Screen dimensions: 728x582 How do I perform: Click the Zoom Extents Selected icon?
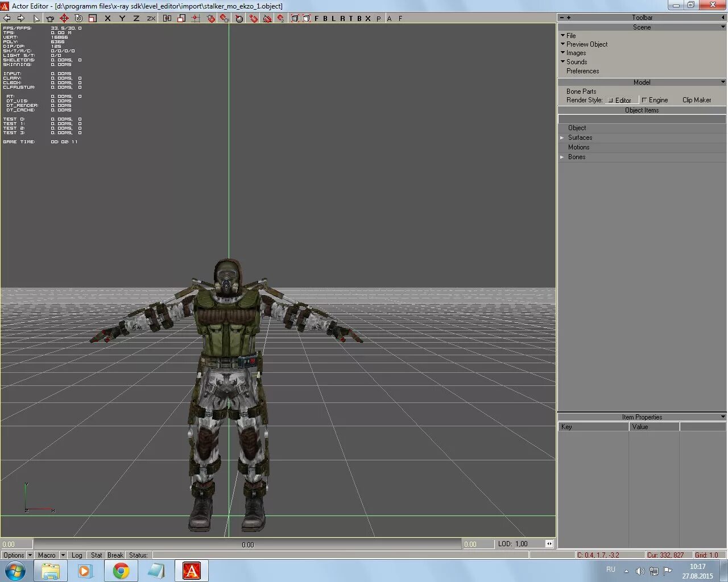click(x=307, y=18)
